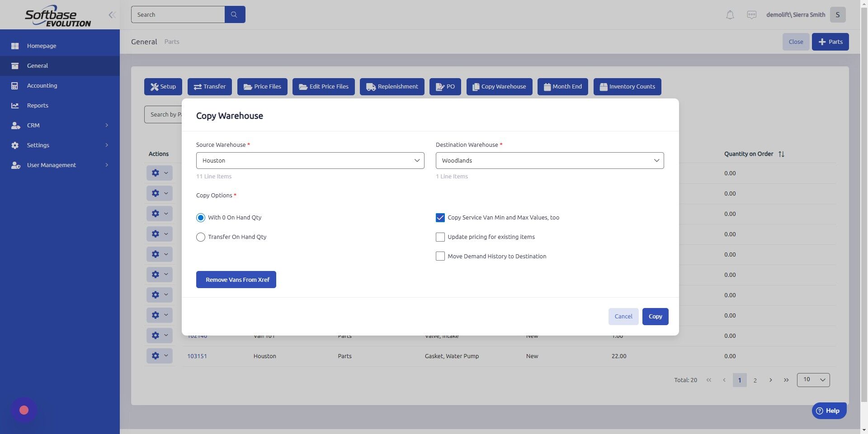
Task: Open part number 103151 link
Action: pyautogui.click(x=197, y=356)
